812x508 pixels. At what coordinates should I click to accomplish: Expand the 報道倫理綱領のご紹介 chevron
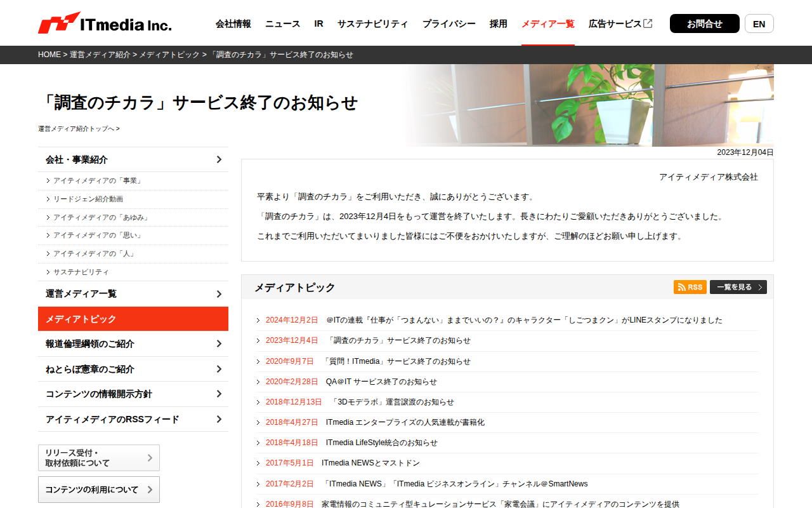[x=219, y=344]
